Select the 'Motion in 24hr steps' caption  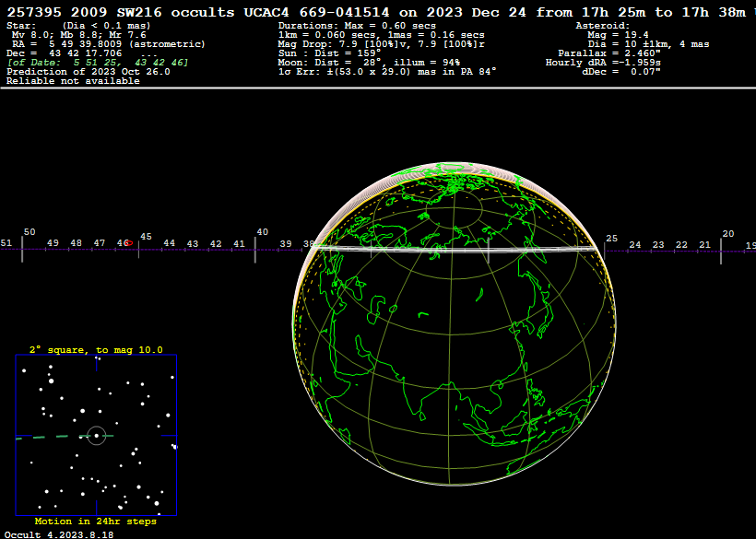point(96,521)
